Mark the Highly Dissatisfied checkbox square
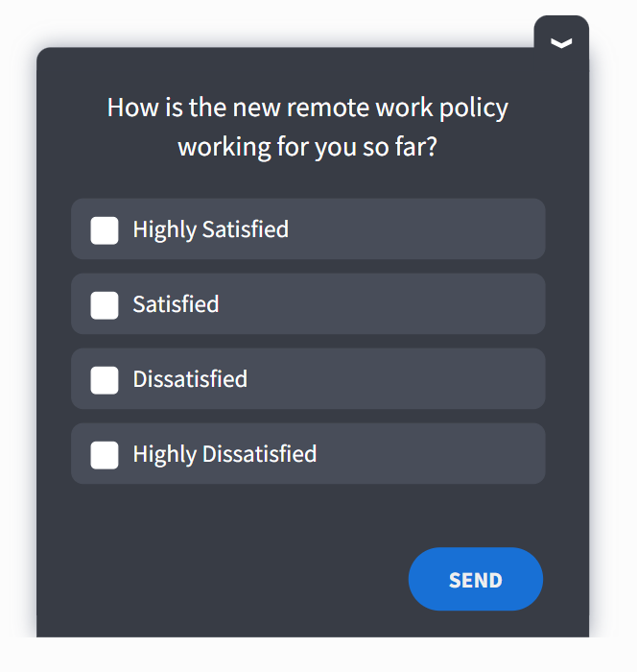Image resolution: width=637 pixels, height=672 pixels. coord(105,455)
